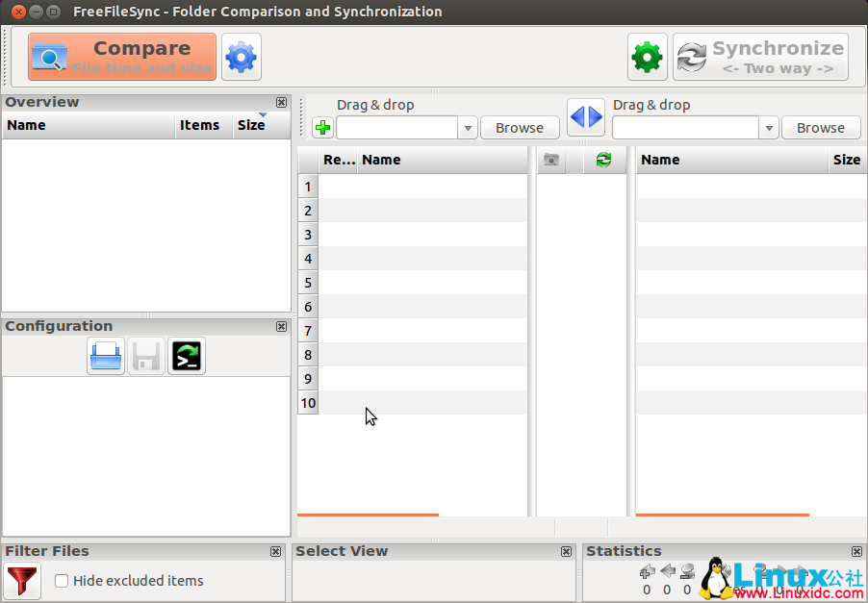Close the Overview panel
Viewport: 868px width, 603px height.
point(281,103)
